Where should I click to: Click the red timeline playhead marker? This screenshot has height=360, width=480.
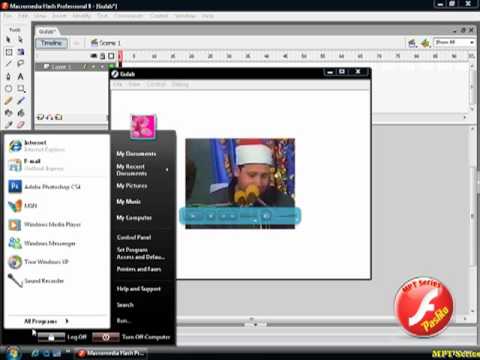120,56
